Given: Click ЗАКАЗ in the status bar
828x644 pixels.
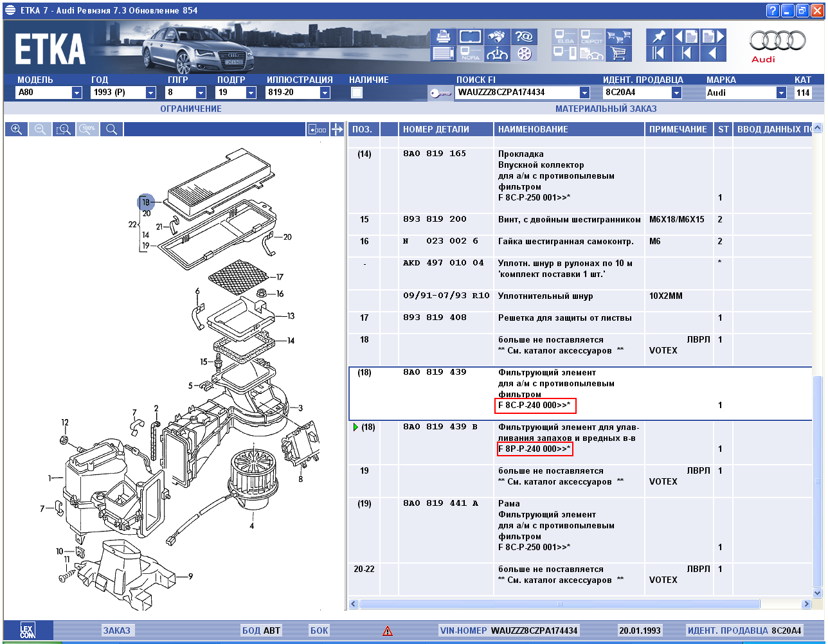Looking at the screenshot, I should [x=116, y=631].
